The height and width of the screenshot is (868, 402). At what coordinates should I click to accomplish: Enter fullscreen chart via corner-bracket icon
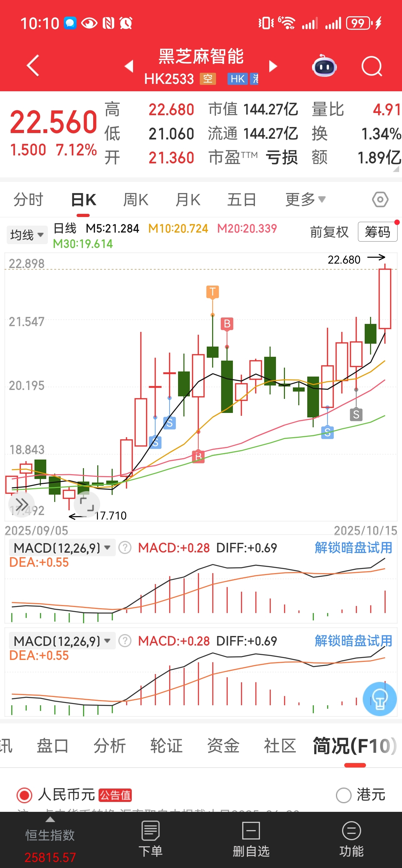(x=86, y=504)
